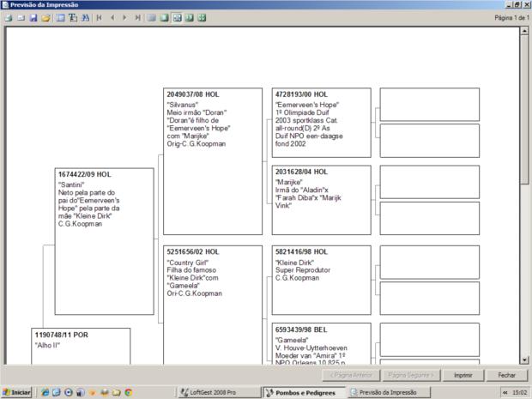Screen dimensions: 532x399
Task: Go to last page using toolbar arrow
Action: [x=137, y=17]
